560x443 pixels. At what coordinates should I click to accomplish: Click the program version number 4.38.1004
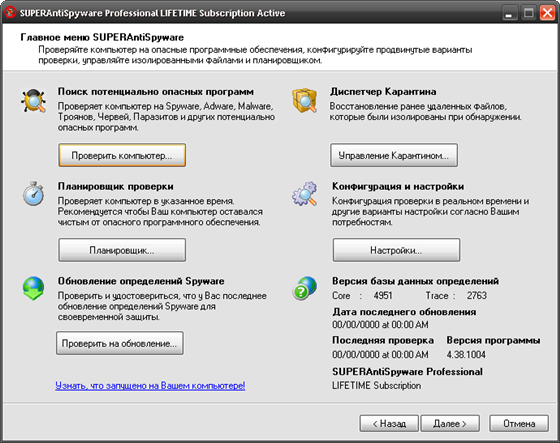466,354
